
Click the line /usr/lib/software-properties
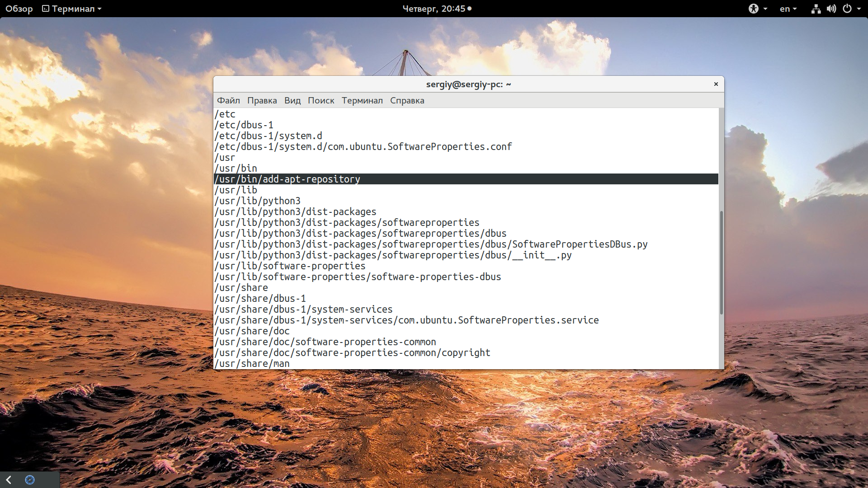tap(290, 266)
